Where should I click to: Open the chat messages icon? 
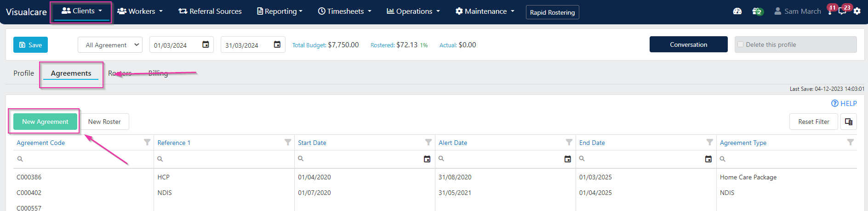(x=843, y=11)
